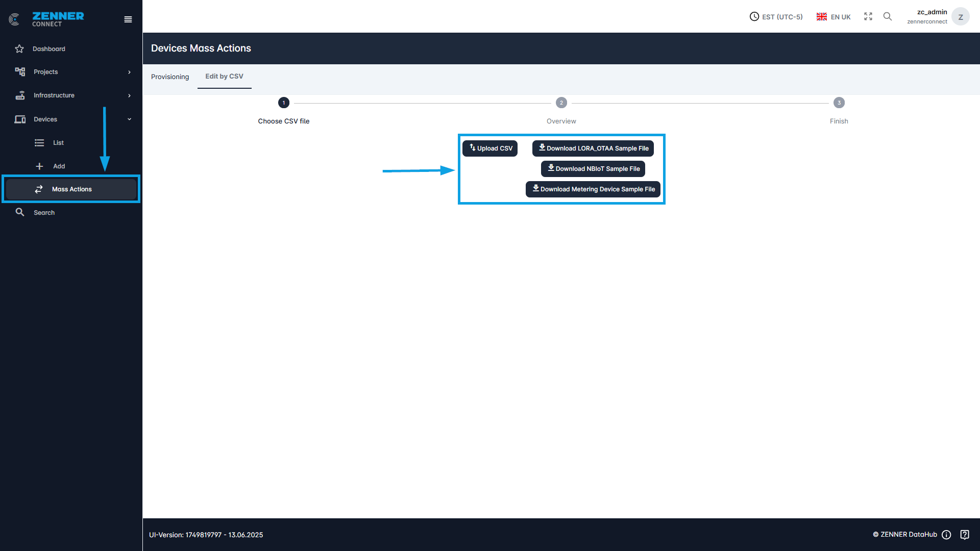Viewport: 980px width, 551px height.
Task: Open the EN UK language selector
Action: click(834, 17)
